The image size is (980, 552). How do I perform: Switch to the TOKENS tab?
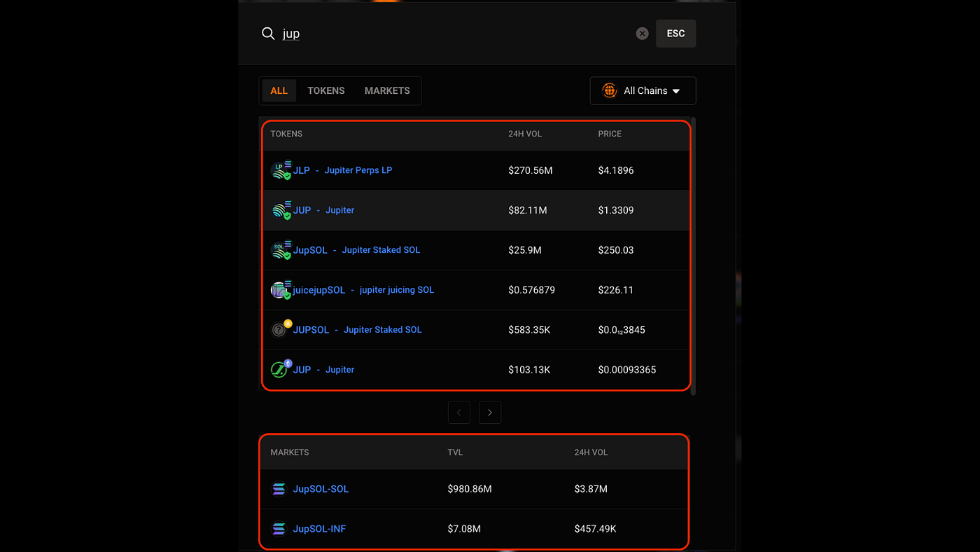[x=326, y=90]
